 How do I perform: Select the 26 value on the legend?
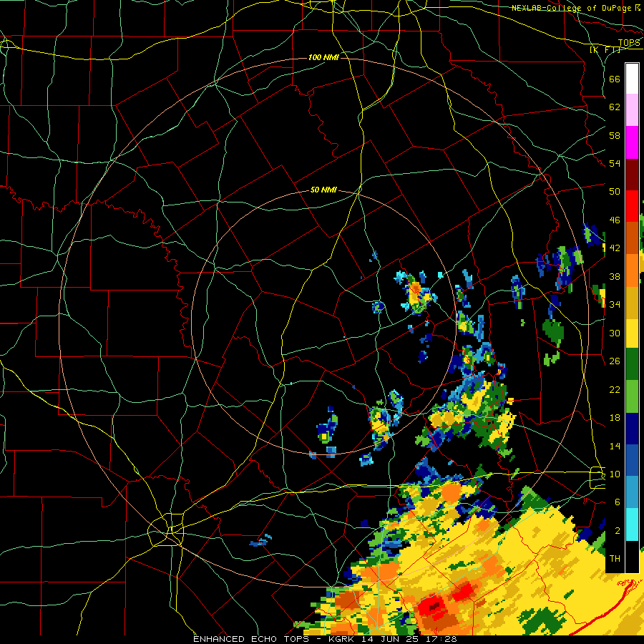tap(615, 361)
